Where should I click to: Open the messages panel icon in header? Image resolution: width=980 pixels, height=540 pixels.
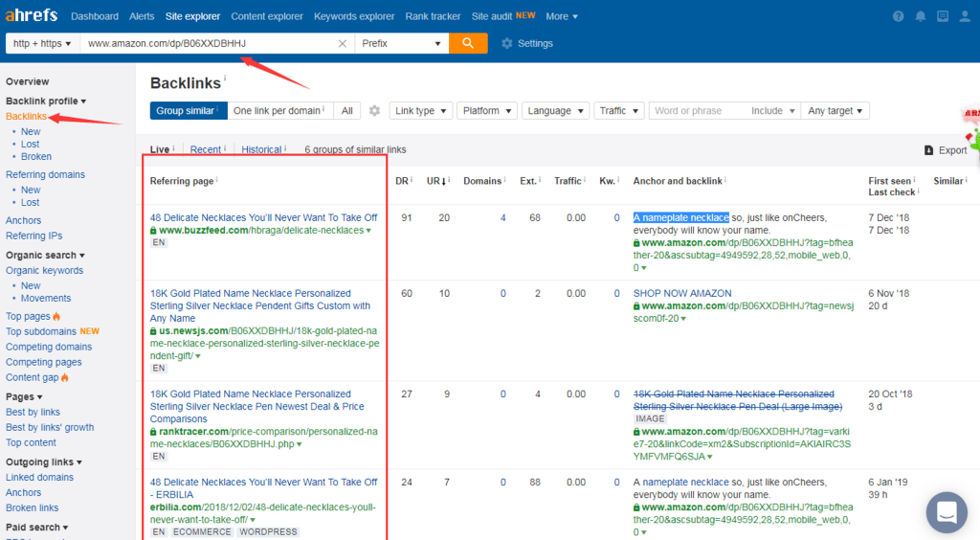pos(943,17)
